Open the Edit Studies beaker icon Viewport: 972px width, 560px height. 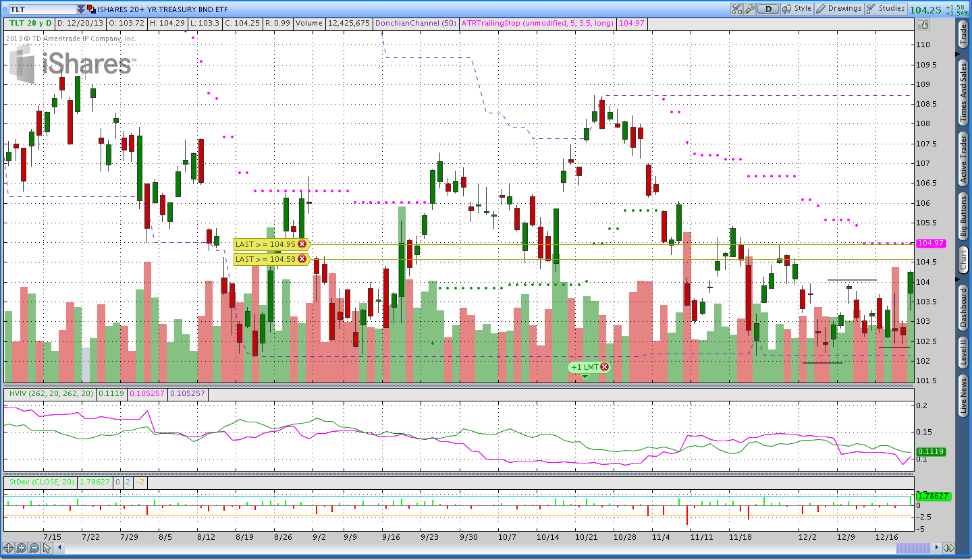click(737, 9)
